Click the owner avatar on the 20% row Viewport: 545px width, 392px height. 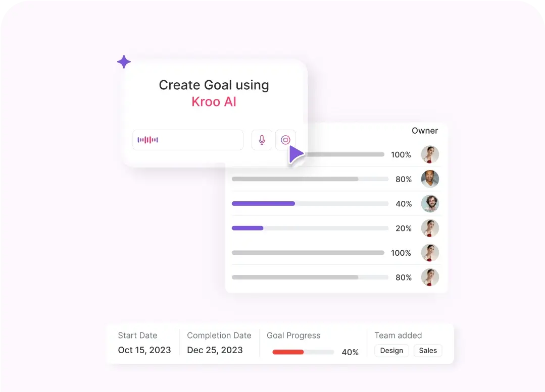click(x=430, y=229)
